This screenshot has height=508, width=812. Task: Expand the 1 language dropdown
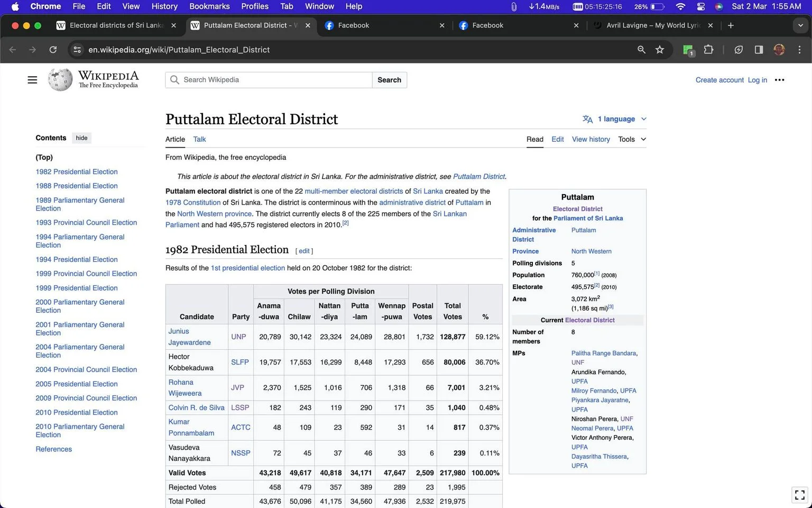pos(614,119)
